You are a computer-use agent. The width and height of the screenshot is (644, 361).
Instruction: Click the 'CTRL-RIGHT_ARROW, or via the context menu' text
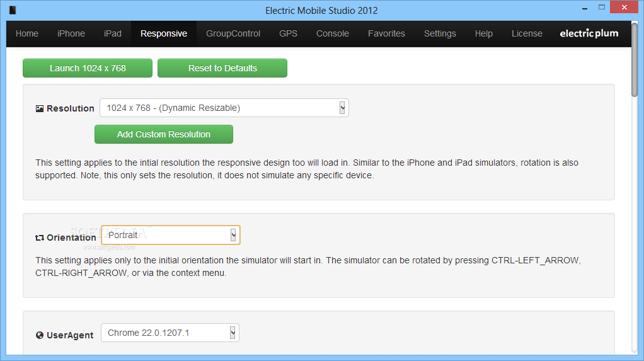click(130, 273)
